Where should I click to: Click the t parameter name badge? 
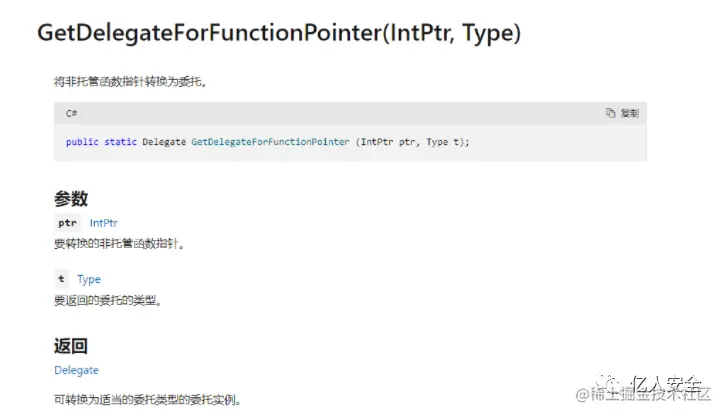pos(61,279)
